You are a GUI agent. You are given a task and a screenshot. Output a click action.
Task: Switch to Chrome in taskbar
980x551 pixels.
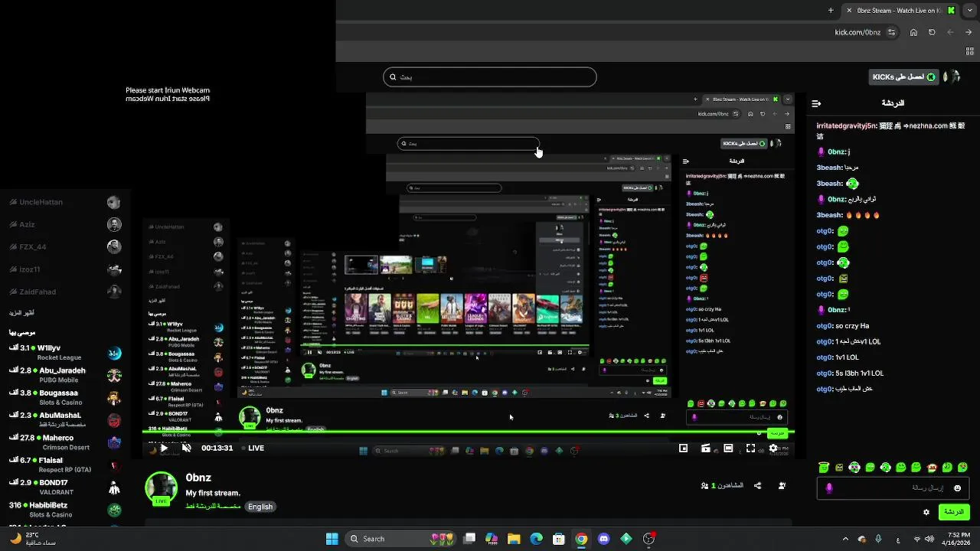pos(581,539)
